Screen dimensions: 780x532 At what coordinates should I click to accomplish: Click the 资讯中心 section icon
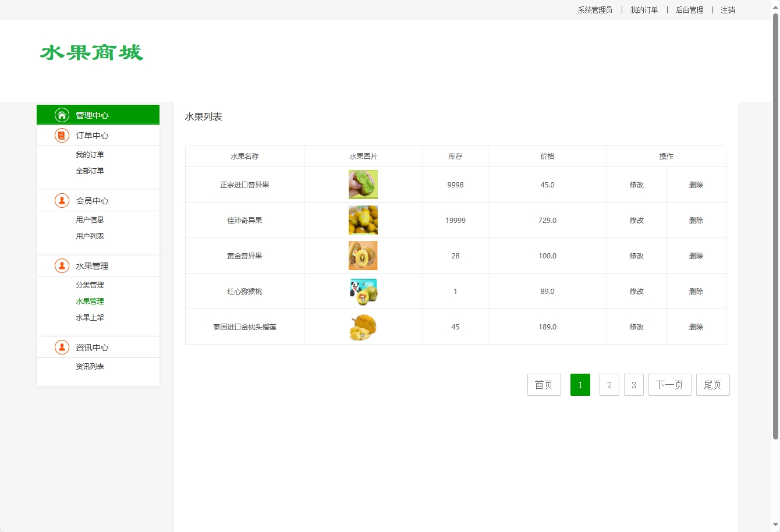[62, 347]
